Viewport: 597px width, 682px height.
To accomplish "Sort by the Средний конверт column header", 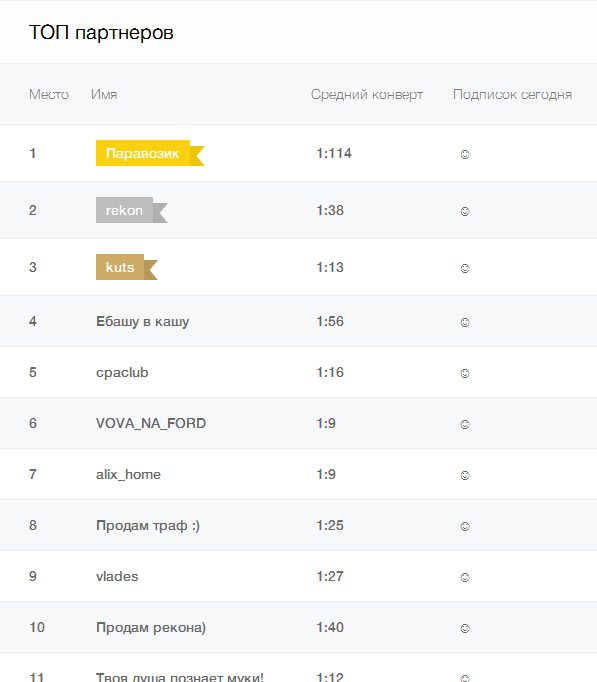I will 367,94.
